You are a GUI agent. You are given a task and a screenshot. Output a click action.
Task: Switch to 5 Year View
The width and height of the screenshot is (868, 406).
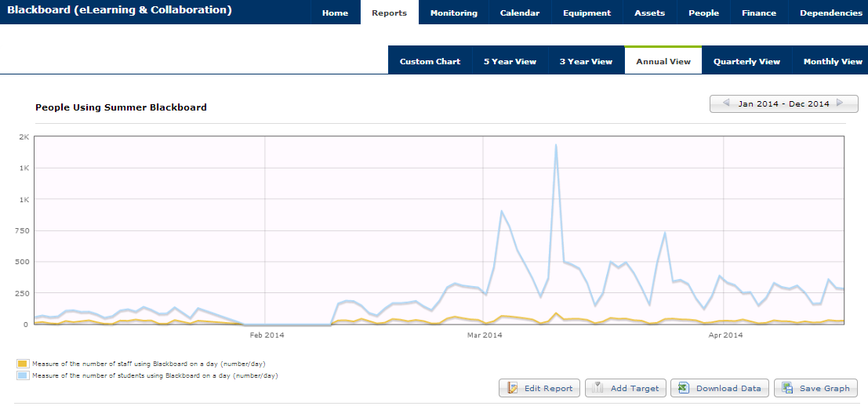click(510, 61)
